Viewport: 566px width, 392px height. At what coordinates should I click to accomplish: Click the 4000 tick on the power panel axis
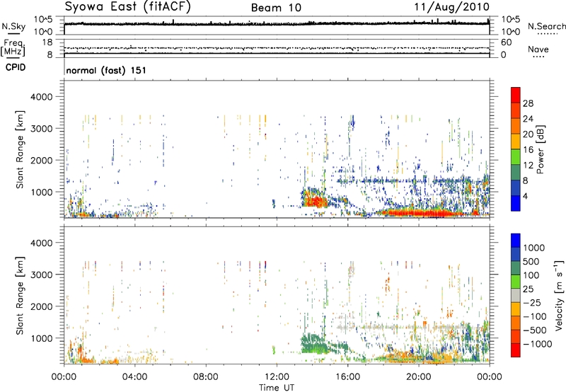pyautogui.click(x=42, y=97)
